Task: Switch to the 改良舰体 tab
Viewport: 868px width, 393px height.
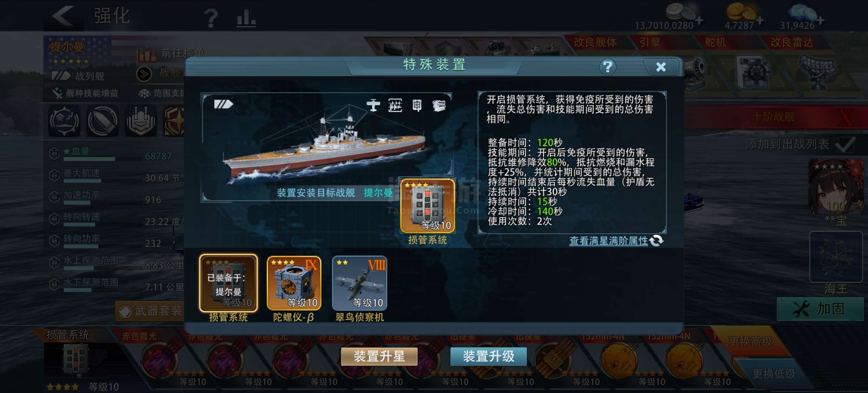Action: tap(595, 42)
